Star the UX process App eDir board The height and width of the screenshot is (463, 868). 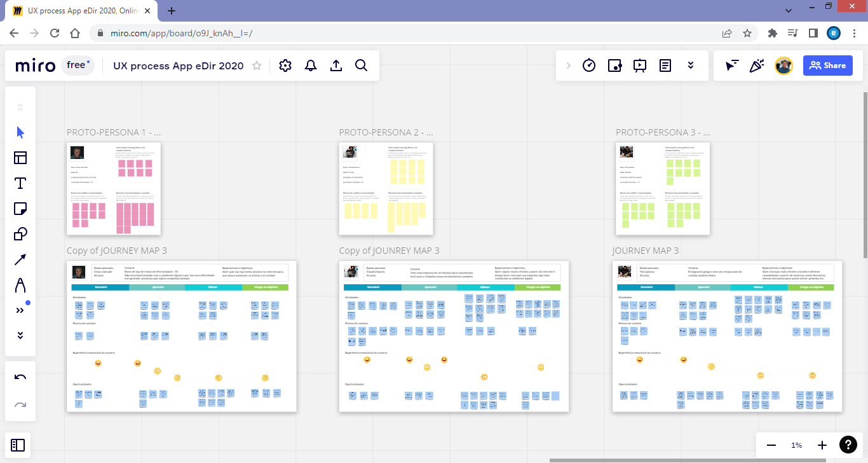tap(257, 66)
